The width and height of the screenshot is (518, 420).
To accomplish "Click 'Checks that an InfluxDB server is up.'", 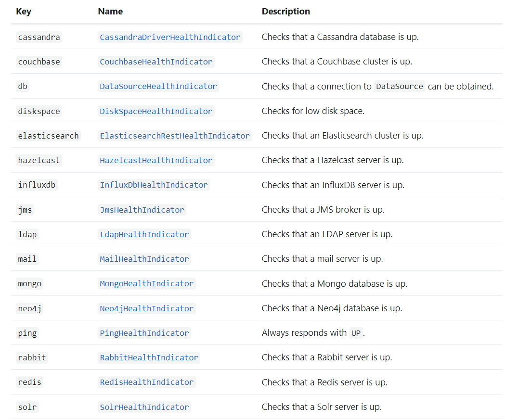I will 333,185.
